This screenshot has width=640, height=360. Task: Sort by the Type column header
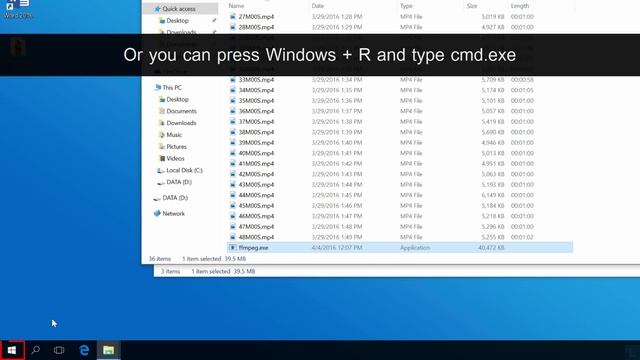(406, 6)
